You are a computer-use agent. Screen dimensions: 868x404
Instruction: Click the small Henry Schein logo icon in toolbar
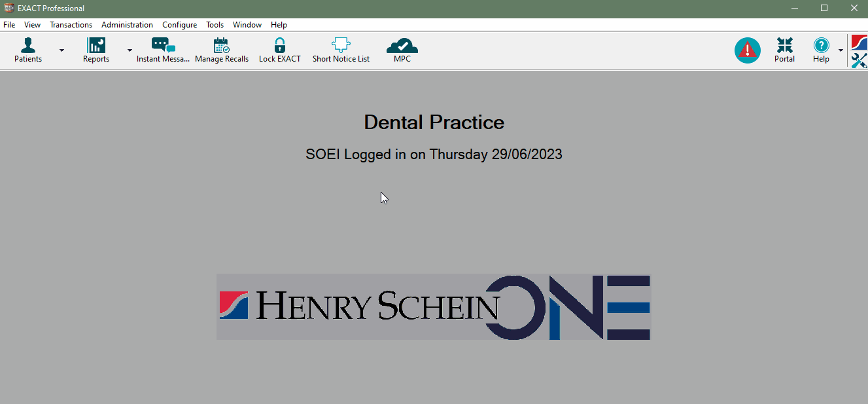coord(859,43)
